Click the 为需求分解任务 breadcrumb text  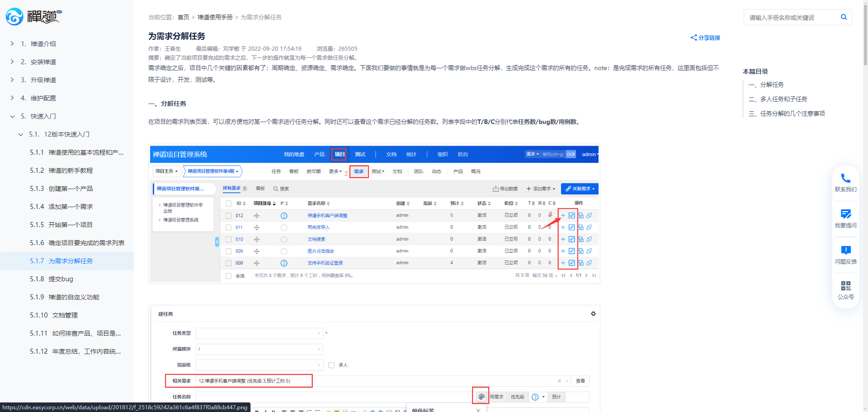point(261,17)
